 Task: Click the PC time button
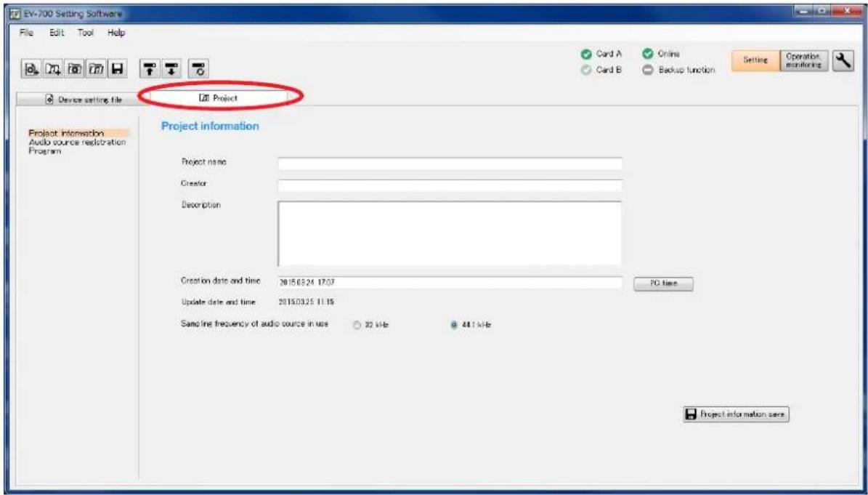(663, 283)
